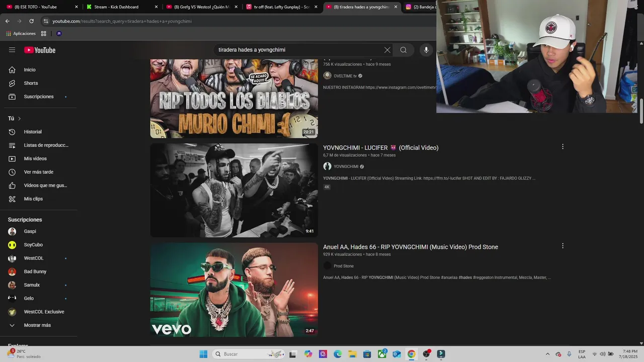Open the YOVNGCHIMI channel name link
This screenshot has height=362, width=644.
point(346,166)
